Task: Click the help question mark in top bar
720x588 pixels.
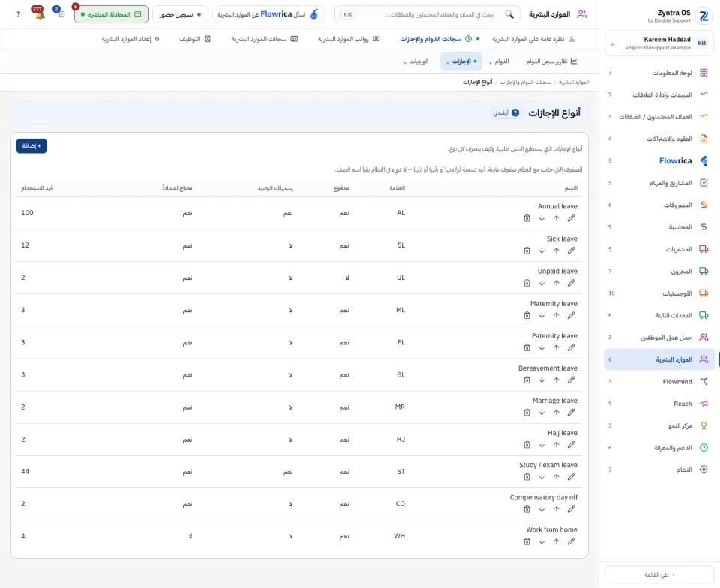Action: tap(18, 14)
